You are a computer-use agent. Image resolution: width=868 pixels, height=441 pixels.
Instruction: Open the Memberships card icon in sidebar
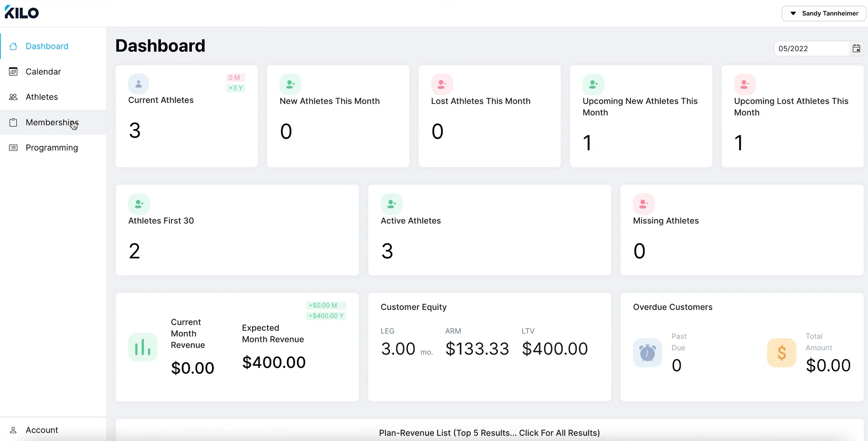pyautogui.click(x=13, y=122)
